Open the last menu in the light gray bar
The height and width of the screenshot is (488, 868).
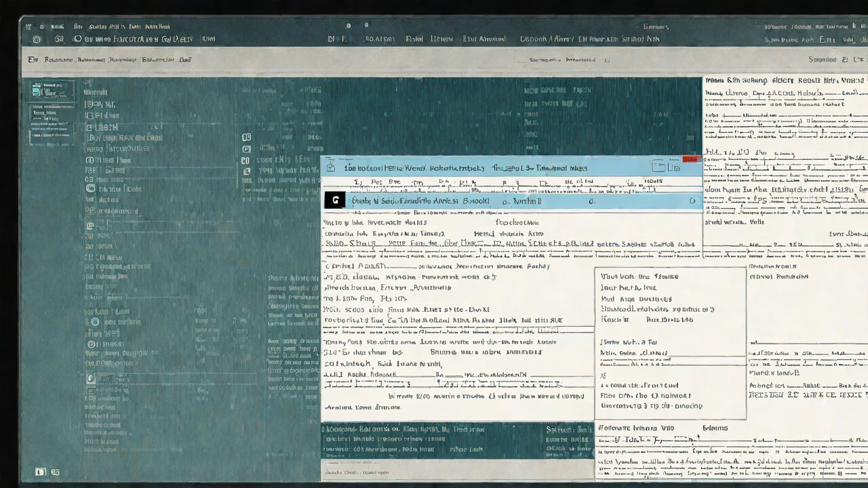coord(185,60)
